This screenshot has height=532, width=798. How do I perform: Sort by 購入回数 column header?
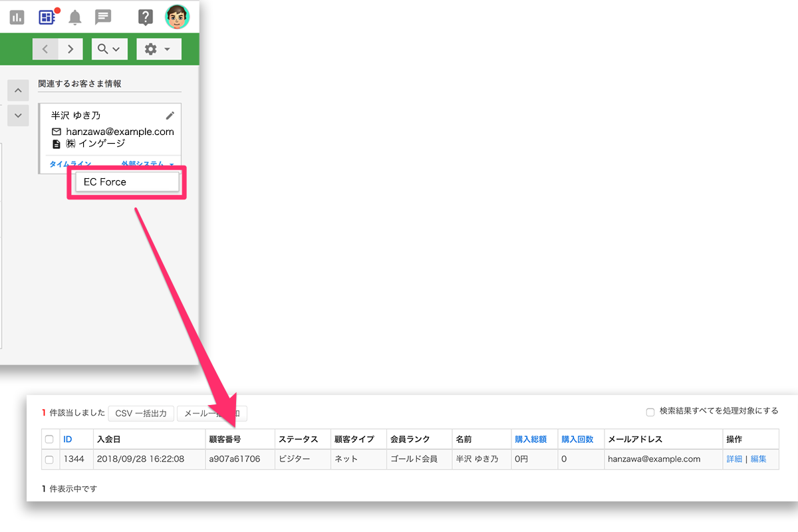point(577,440)
